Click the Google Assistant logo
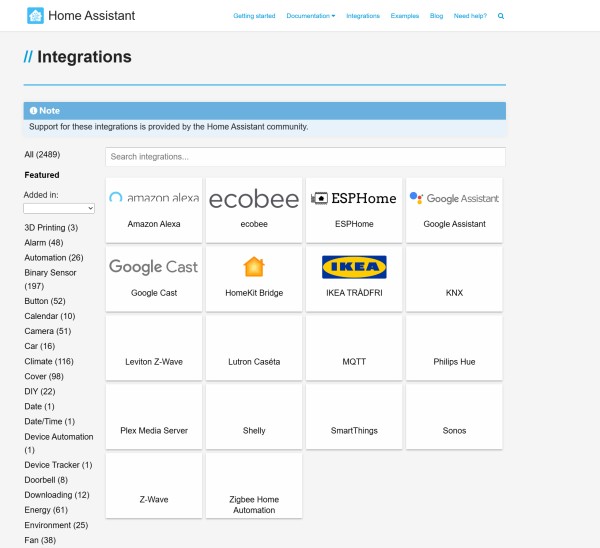 tap(454, 198)
